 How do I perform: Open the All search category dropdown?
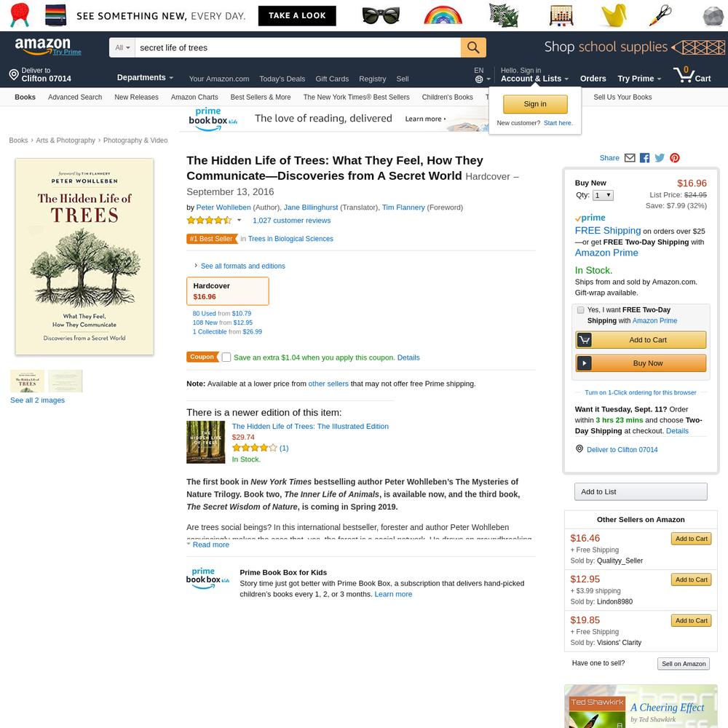(x=122, y=47)
